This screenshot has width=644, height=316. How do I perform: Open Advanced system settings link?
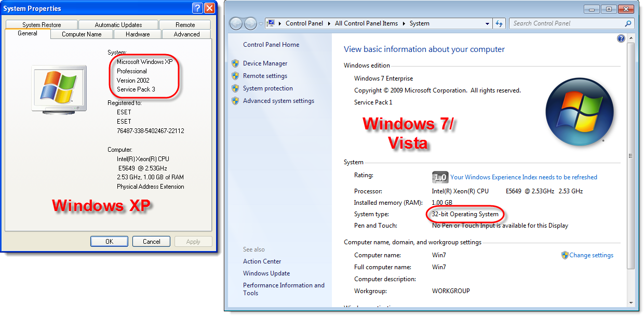278,101
